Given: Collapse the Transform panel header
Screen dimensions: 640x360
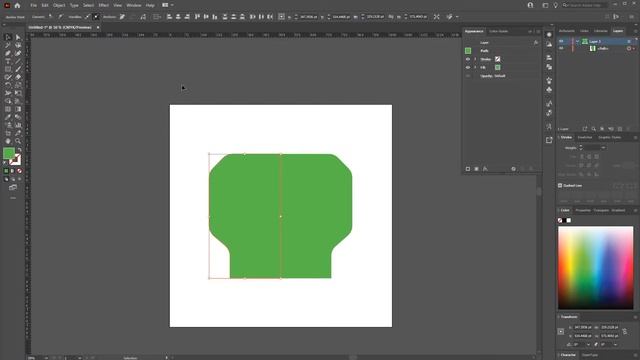Looking at the screenshot, I should point(569,317).
